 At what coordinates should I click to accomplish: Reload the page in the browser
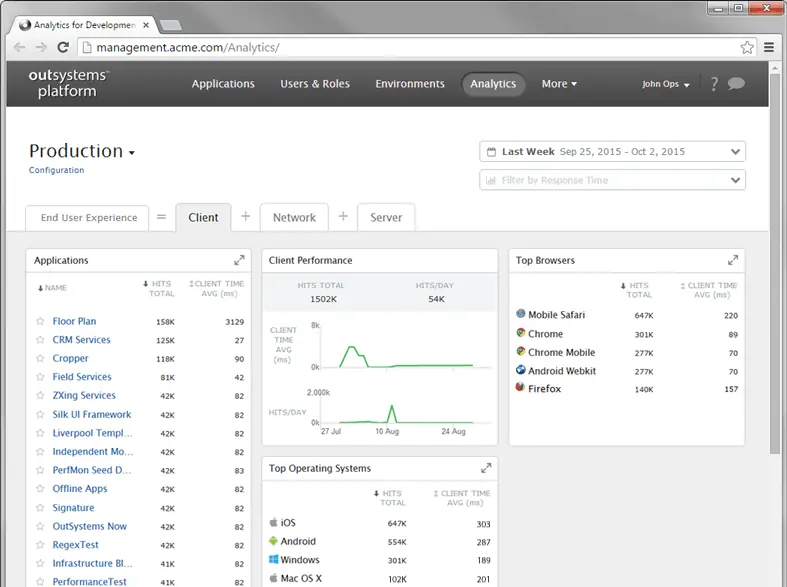coord(63,47)
